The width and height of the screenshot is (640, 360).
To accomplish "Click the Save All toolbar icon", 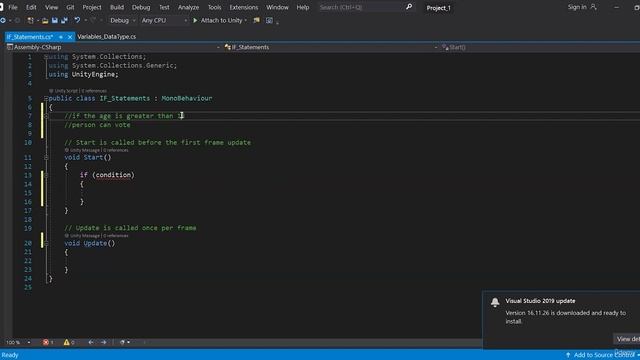I will coord(64,20).
